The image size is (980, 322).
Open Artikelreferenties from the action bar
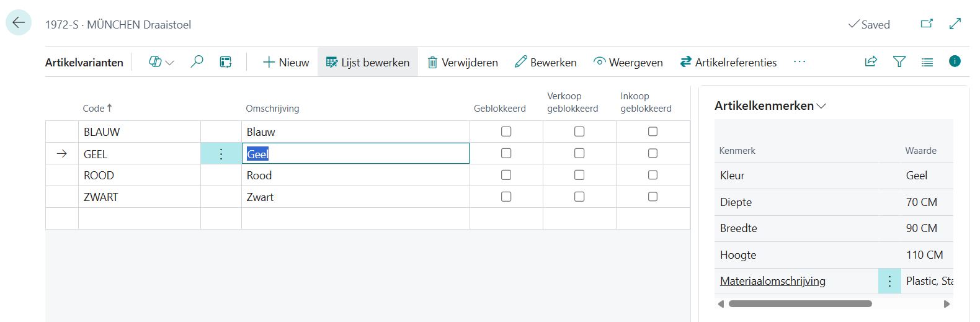728,62
